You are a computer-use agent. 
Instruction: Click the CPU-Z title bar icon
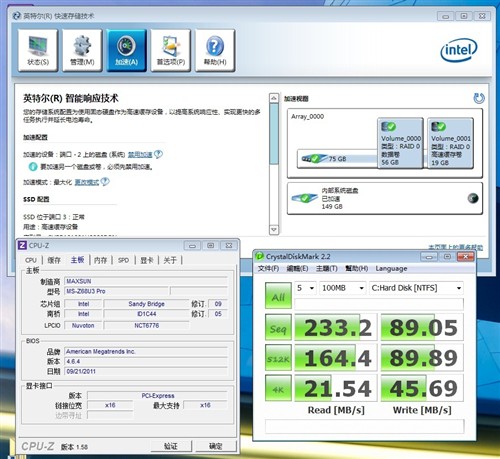pos(22,245)
